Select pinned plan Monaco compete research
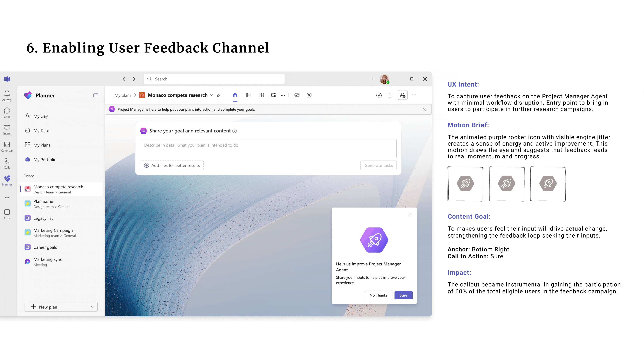The height and width of the screenshot is (344, 644). [x=61, y=189]
